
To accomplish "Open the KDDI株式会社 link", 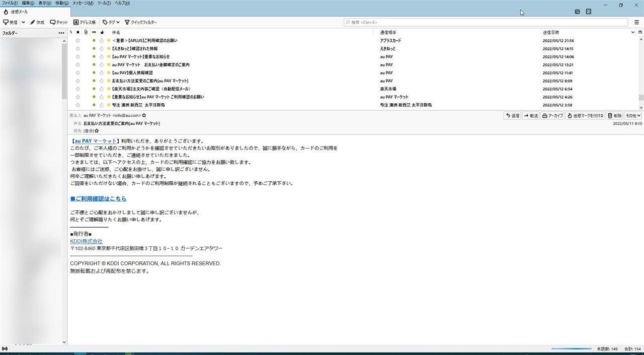I will click(86, 241).
